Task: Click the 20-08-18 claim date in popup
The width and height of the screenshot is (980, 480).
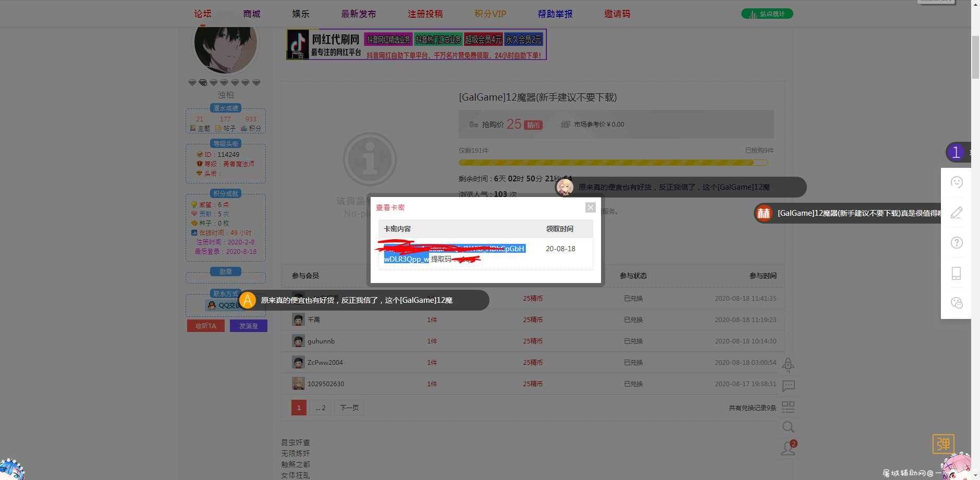Action: click(x=560, y=249)
